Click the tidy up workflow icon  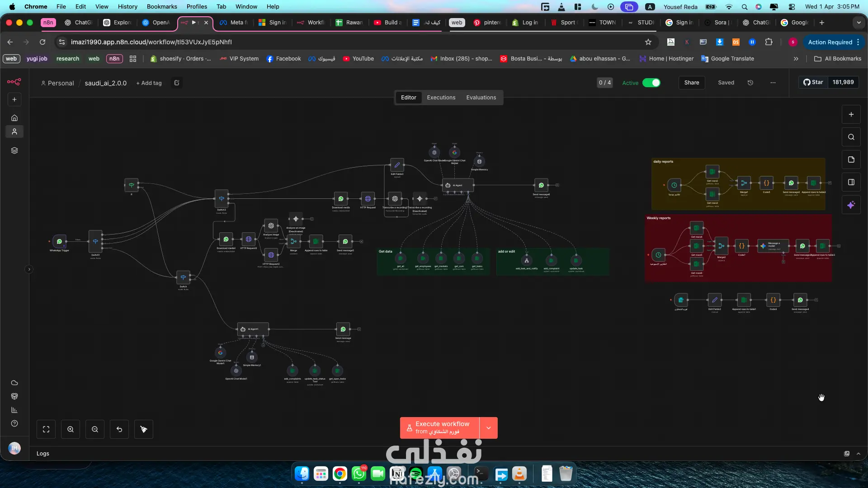(x=144, y=429)
